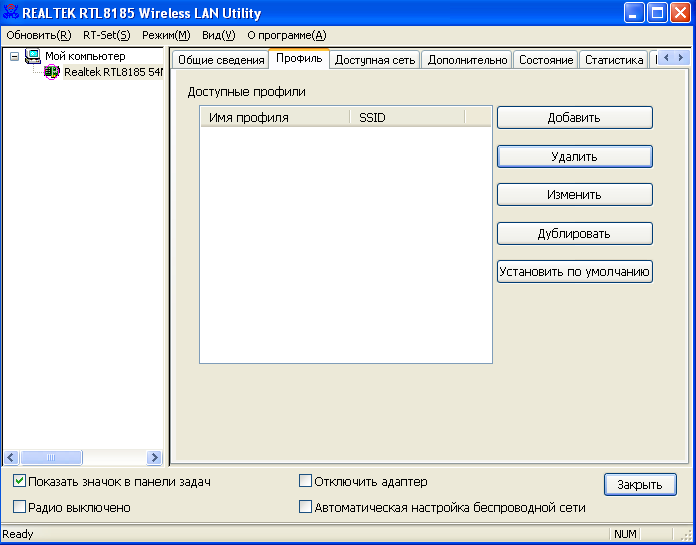Collapse the Мой компьютер tree node
696x545 pixels.
pyautogui.click(x=15, y=57)
